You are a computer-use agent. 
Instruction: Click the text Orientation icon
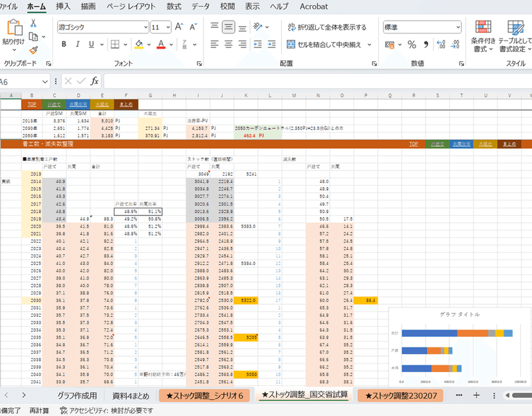pyautogui.click(x=258, y=27)
